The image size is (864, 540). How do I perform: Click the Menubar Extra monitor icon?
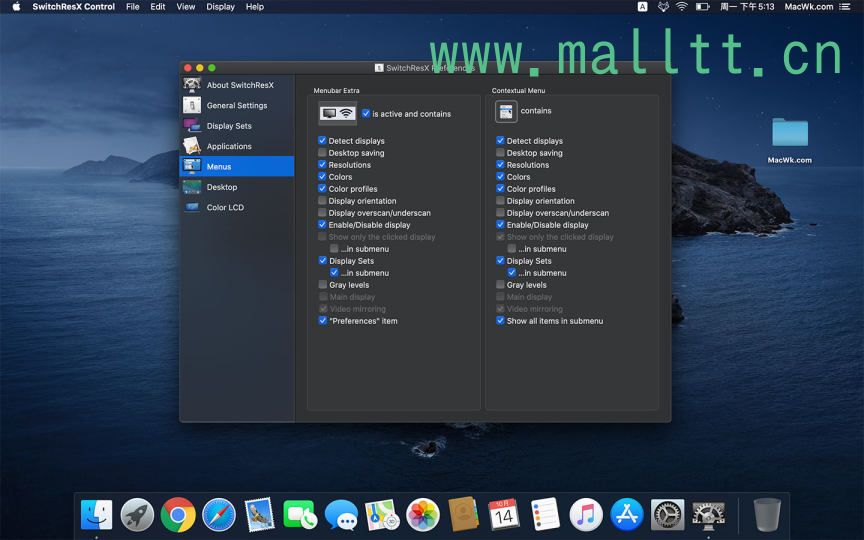click(337, 114)
